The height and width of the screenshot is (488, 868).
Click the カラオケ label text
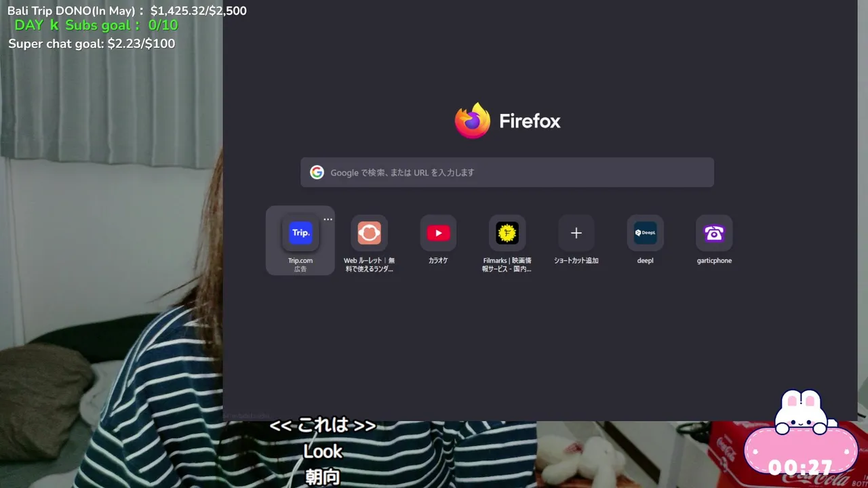click(438, 260)
